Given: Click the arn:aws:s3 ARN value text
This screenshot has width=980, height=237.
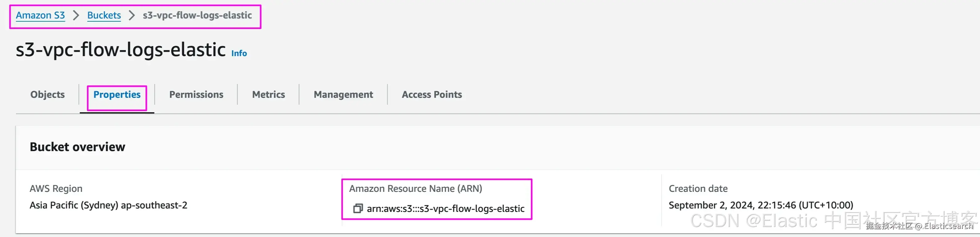Looking at the screenshot, I should tap(446, 208).
